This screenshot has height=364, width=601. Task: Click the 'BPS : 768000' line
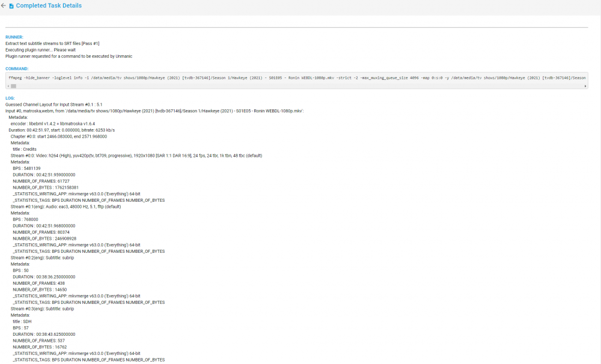coord(25,220)
